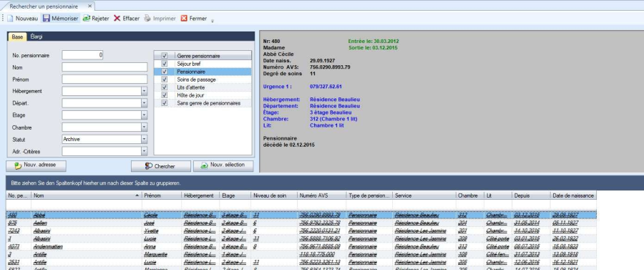This screenshot has width=644, height=270.
Task: Select the row with number 7243
Action: (301, 231)
